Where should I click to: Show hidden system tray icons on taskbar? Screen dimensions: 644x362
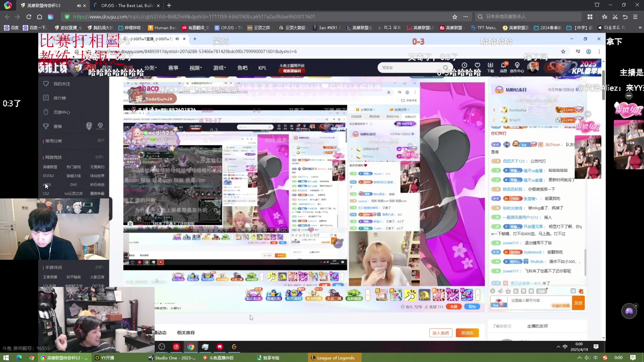(x=579, y=358)
